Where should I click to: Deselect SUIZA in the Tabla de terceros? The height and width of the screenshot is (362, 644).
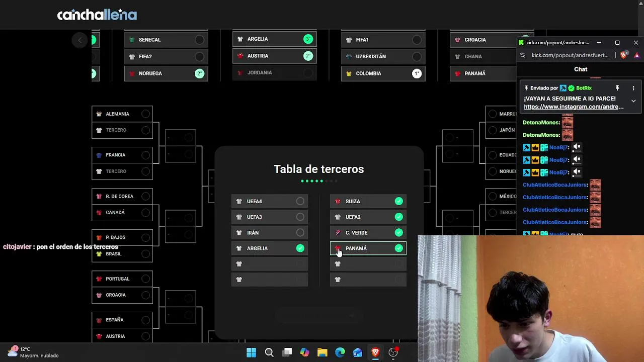click(x=368, y=201)
